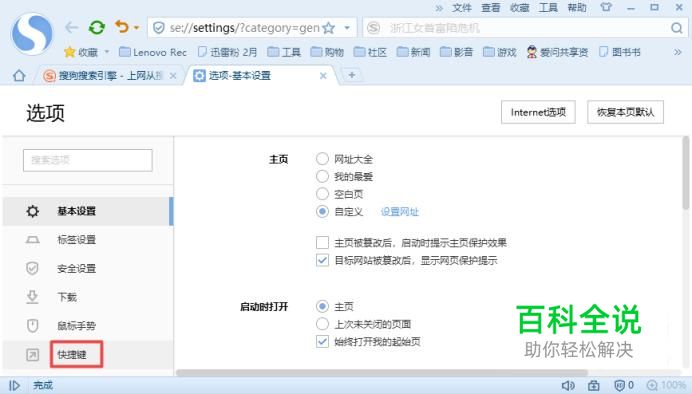The width and height of the screenshot is (692, 394).
Task: Click the orange undo-close-tab arrow icon
Action: coord(122,27)
